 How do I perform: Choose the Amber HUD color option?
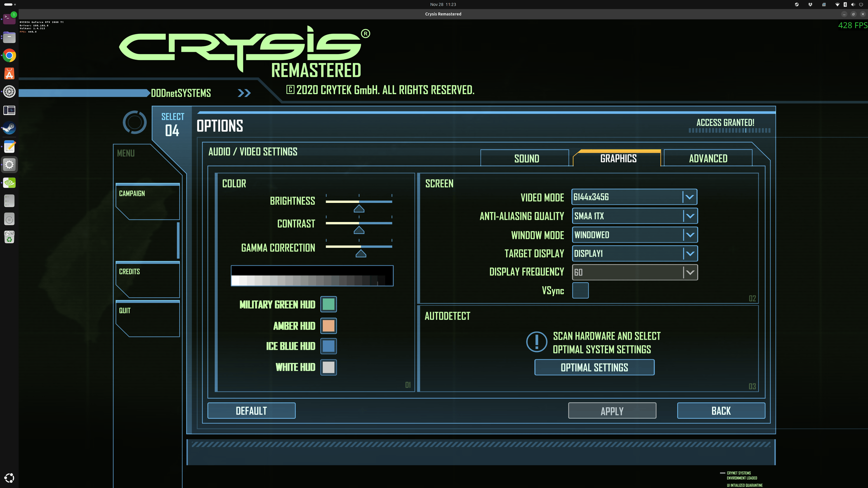tap(328, 326)
